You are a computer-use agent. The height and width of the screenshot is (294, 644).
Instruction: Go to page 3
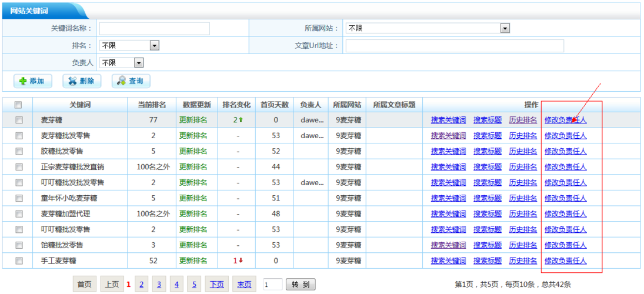click(x=159, y=284)
